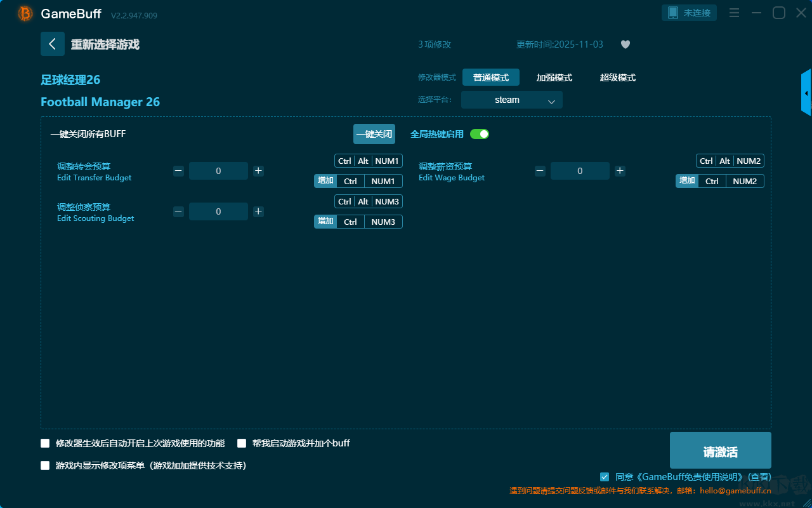The height and width of the screenshot is (508, 812).
Task: Decrease wage budget with minus icon
Action: click(x=540, y=171)
